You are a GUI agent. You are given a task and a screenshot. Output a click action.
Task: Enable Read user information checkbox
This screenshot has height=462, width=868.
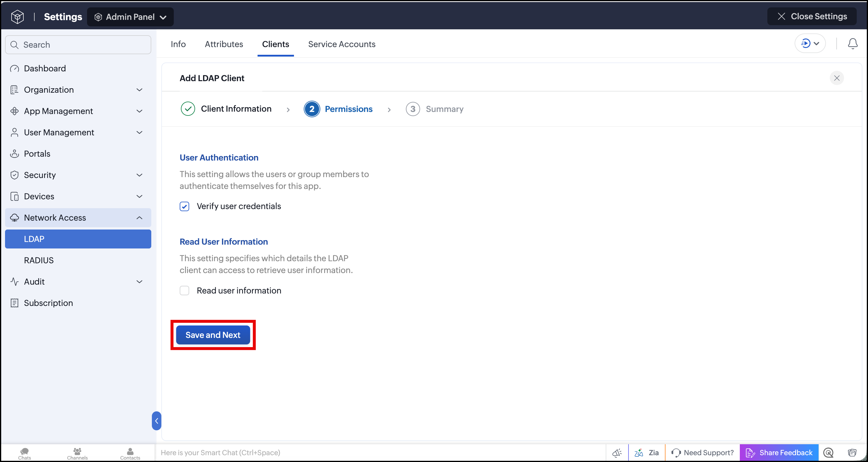click(184, 291)
